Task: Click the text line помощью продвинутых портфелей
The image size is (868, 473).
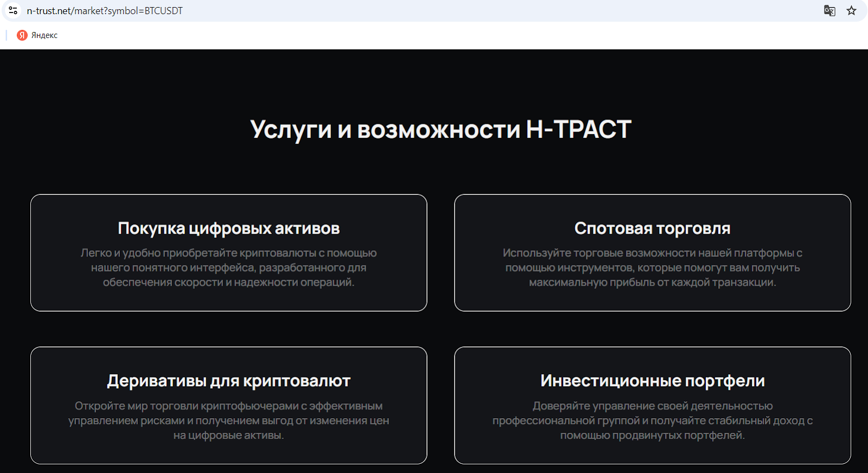Action: pyautogui.click(x=652, y=436)
